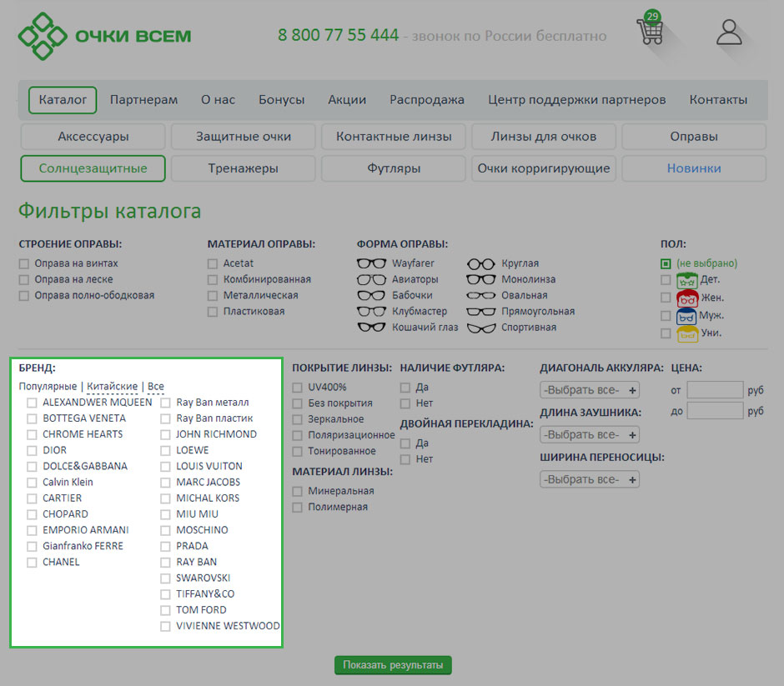Open the Ширина переносицы dropdown

click(590, 480)
